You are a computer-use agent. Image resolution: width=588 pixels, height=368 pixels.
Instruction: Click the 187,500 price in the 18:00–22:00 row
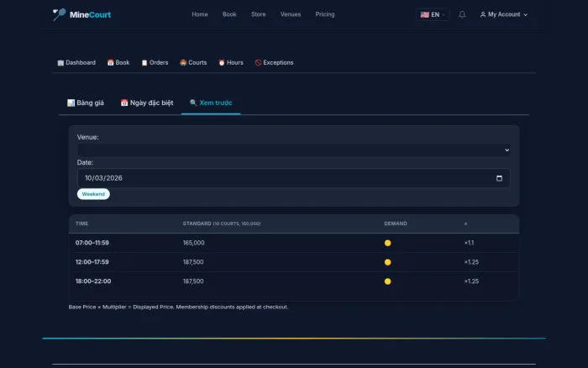[193, 281]
